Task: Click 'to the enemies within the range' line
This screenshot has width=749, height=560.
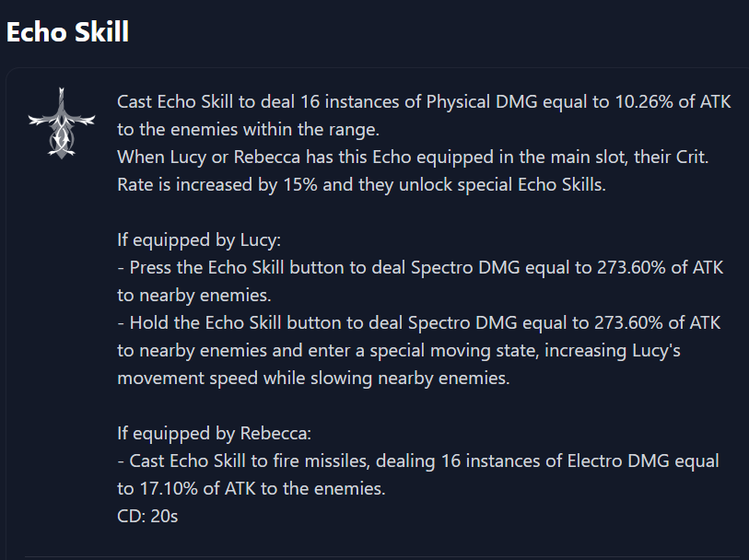Action: 248,129
